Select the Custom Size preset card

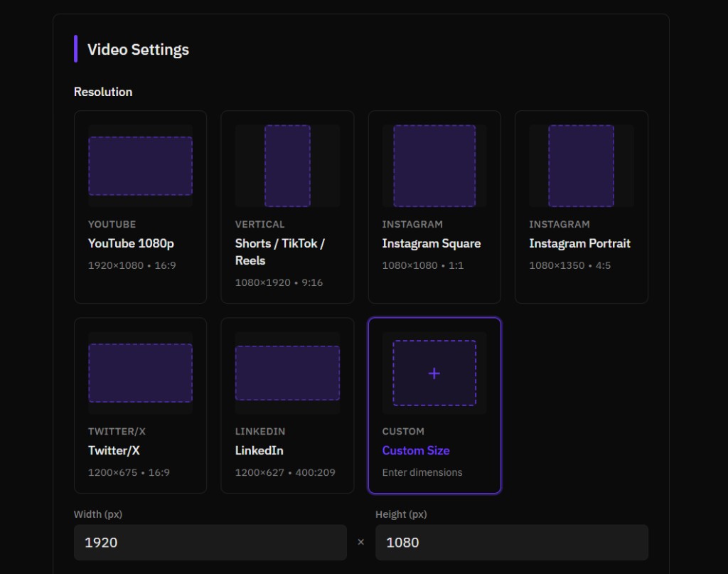[434, 405]
